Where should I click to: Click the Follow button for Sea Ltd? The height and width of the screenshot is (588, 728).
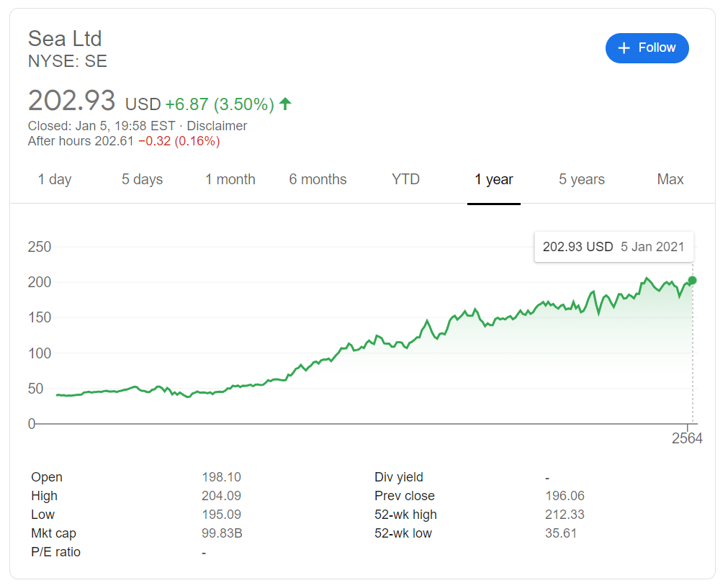pyautogui.click(x=647, y=48)
